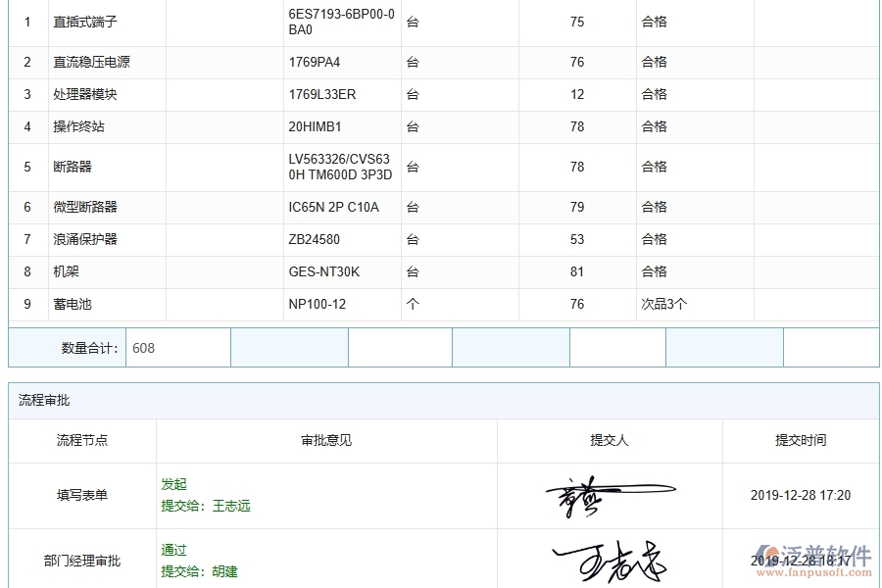Click the 提交人 column header
This screenshot has height=588, width=882.
pos(610,440)
